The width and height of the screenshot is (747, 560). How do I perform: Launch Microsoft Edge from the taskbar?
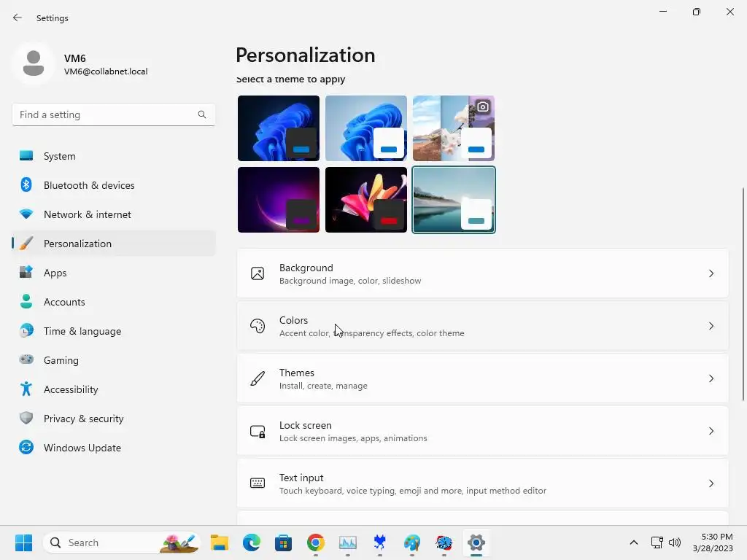[251, 542]
